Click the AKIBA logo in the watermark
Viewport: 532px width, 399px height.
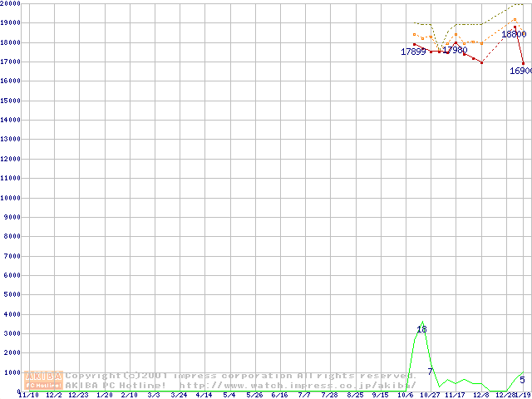tap(43, 376)
